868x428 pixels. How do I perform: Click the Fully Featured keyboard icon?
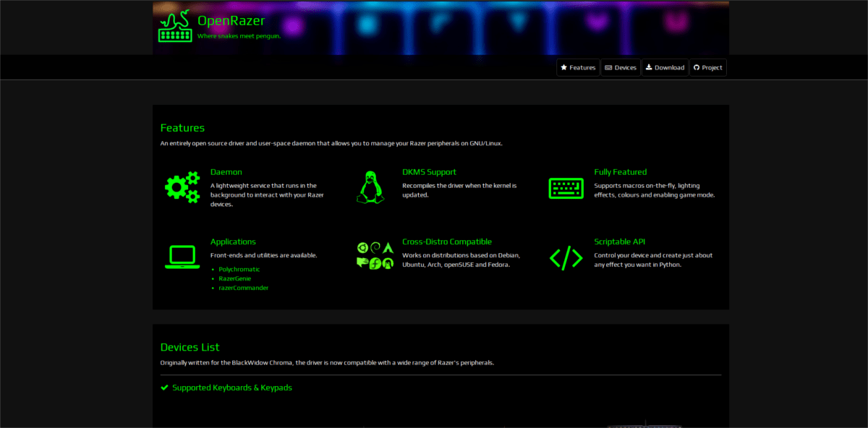pyautogui.click(x=566, y=188)
